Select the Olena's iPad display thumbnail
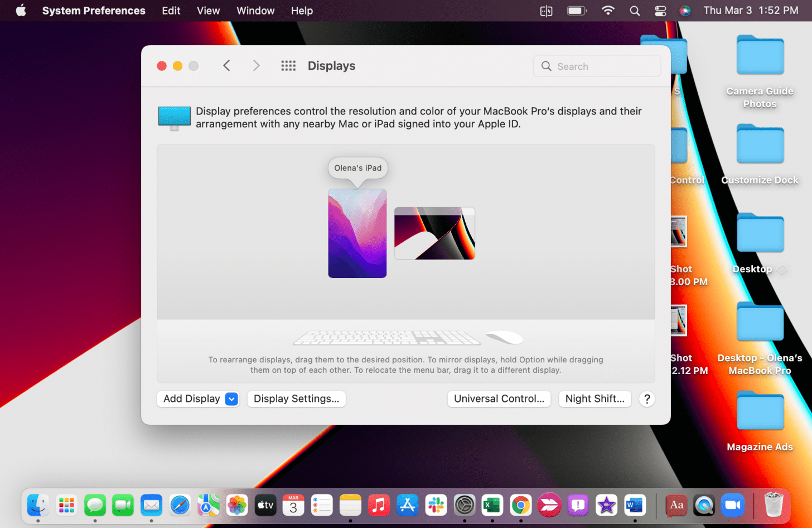 (357, 233)
